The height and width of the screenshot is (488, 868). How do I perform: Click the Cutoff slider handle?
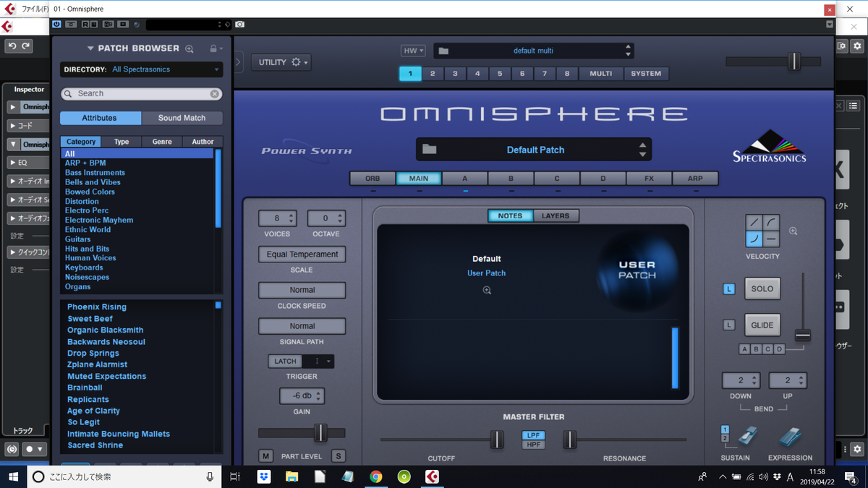click(x=497, y=439)
